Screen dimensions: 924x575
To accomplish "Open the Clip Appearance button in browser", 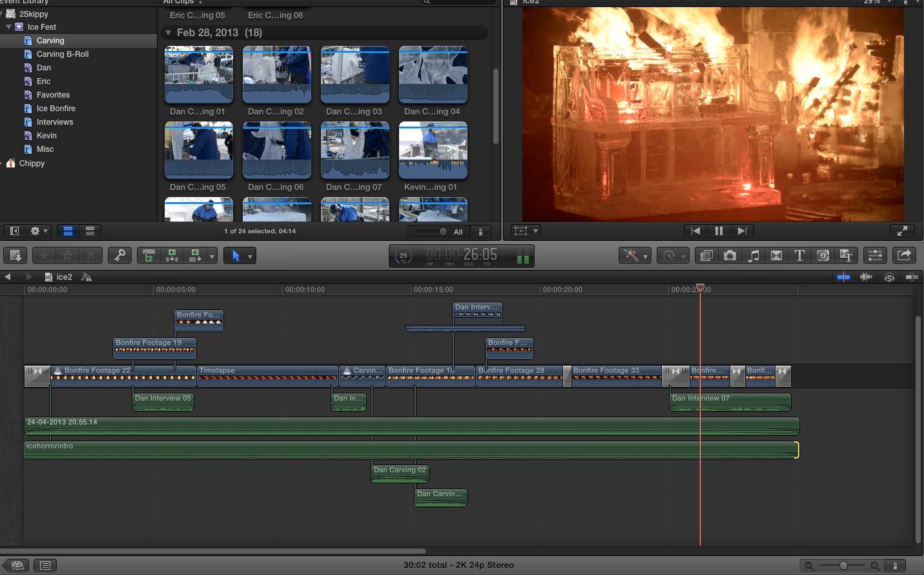I will click(480, 231).
